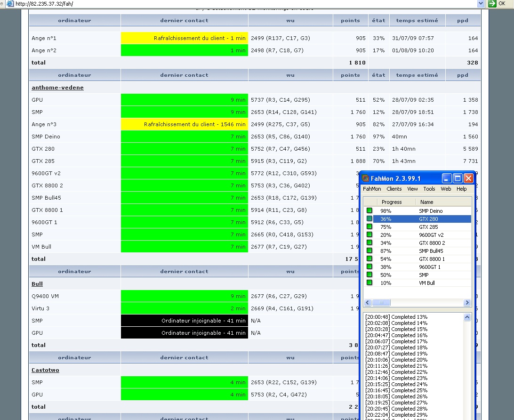Sort client list by Name column
This screenshot has height=420, width=514.
click(x=426, y=202)
